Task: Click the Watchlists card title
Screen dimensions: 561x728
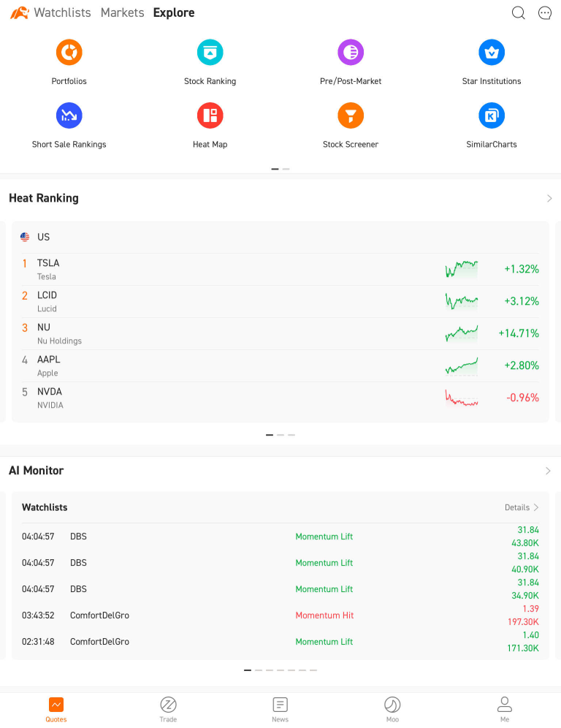Action: [45, 507]
